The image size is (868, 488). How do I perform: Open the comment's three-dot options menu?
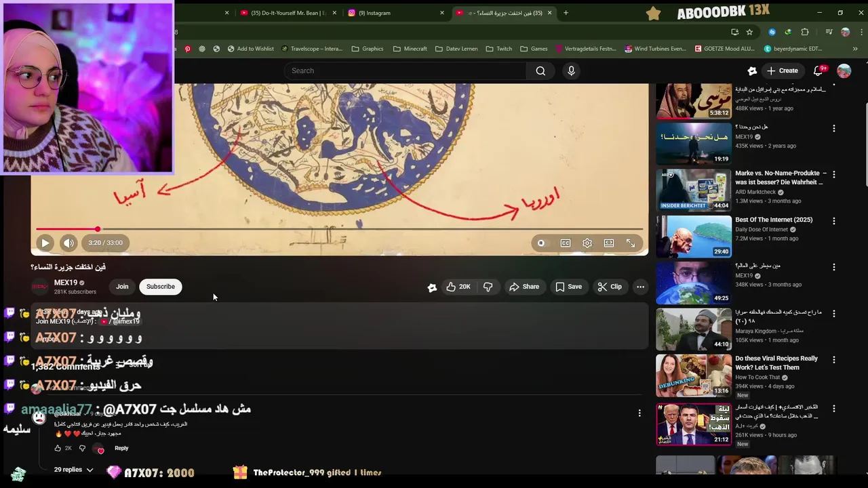point(639,413)
